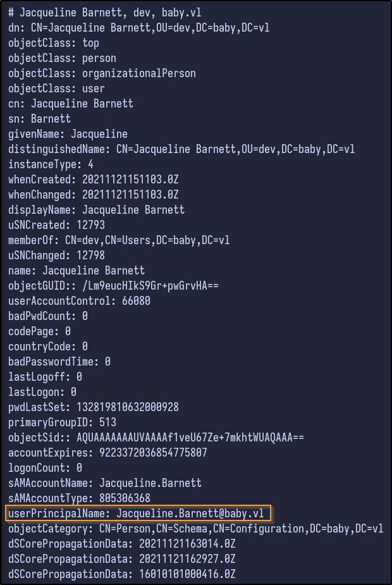Click the accountExpires value line
The height and width of the screenshot is (585, 392).
tap(107, 452)
